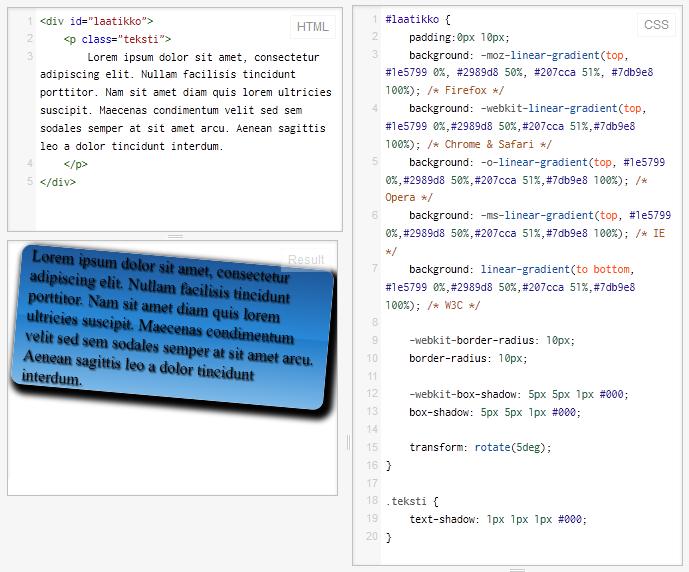Click the '</div>' closing tag
This screenshot has height=572, width=689.
(58, 182)
